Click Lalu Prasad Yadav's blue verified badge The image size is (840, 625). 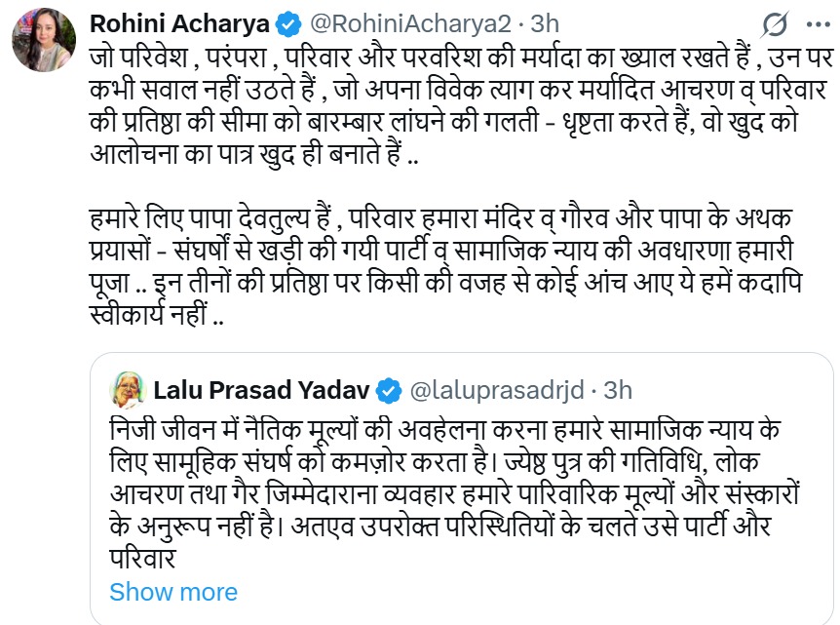click(388, 391)
